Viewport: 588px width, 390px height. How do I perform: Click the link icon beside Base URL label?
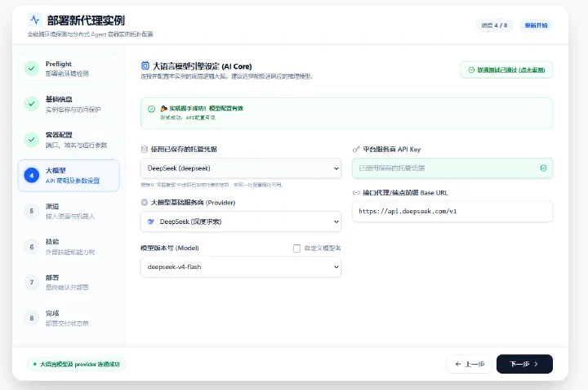pos(356,193)
